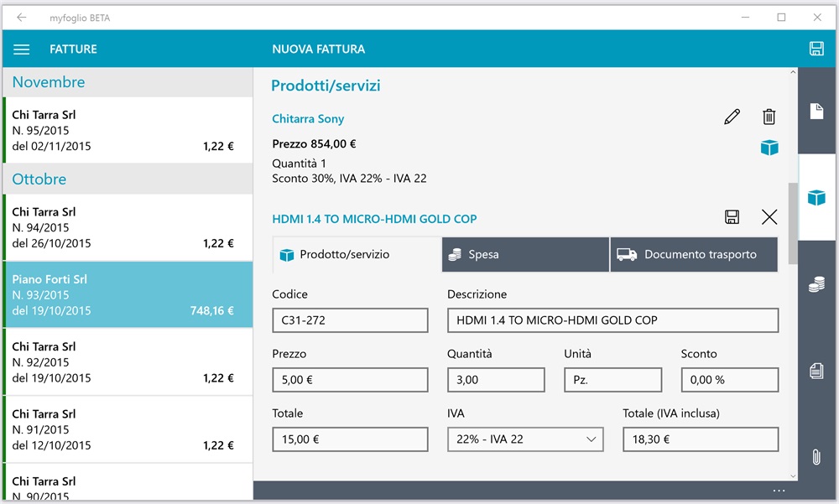This screenshot has width=839, height=504.
Task: Edit Chitarra Sony with the pencil icon
Action: (732, 117)
